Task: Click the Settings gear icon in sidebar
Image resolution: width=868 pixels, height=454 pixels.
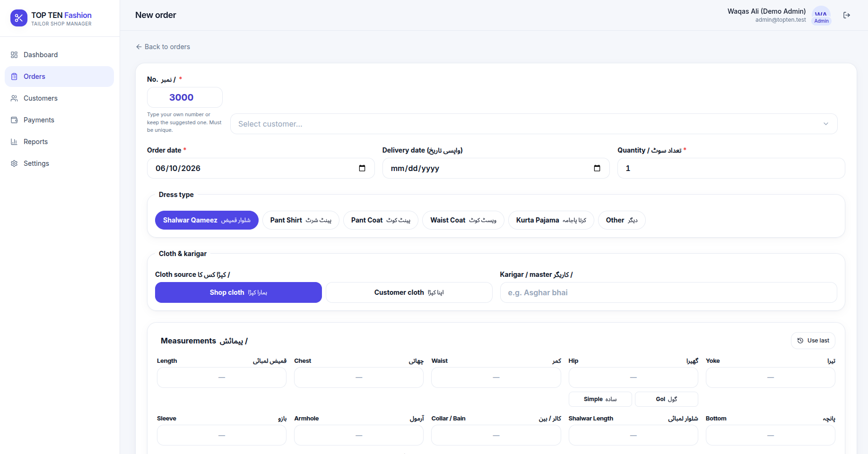Action: tap(14, 163)
